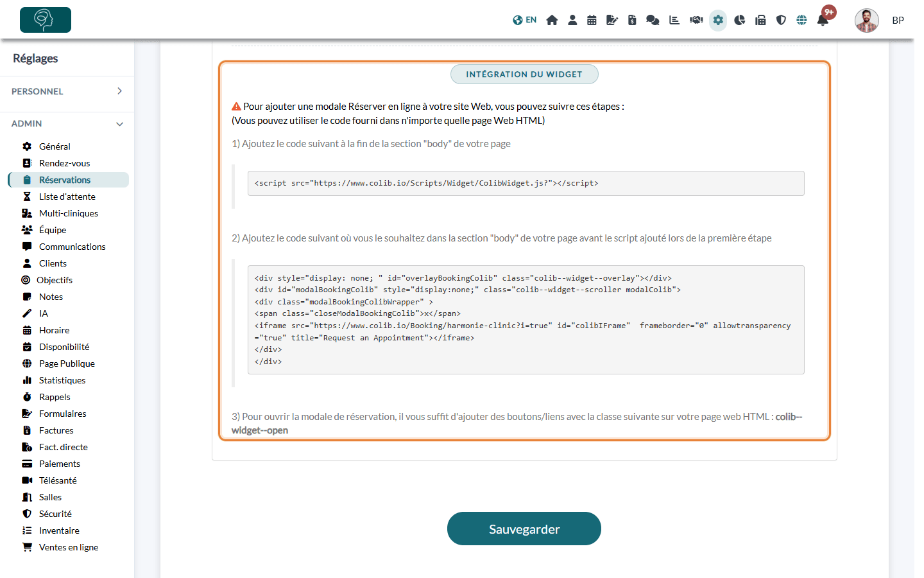
Task: Open the Inventaire sidebar link
Action: pos(59,530)
